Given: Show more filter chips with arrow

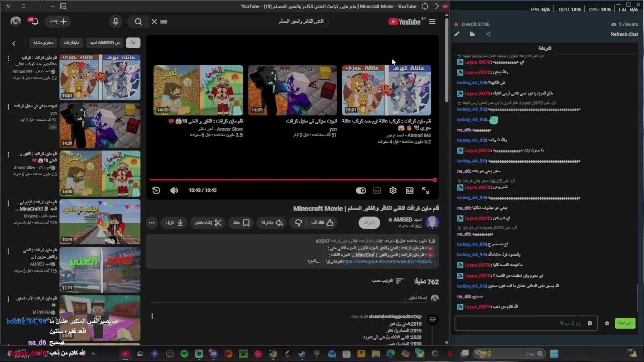Looking at the screenshot, I should click(14, 43).
